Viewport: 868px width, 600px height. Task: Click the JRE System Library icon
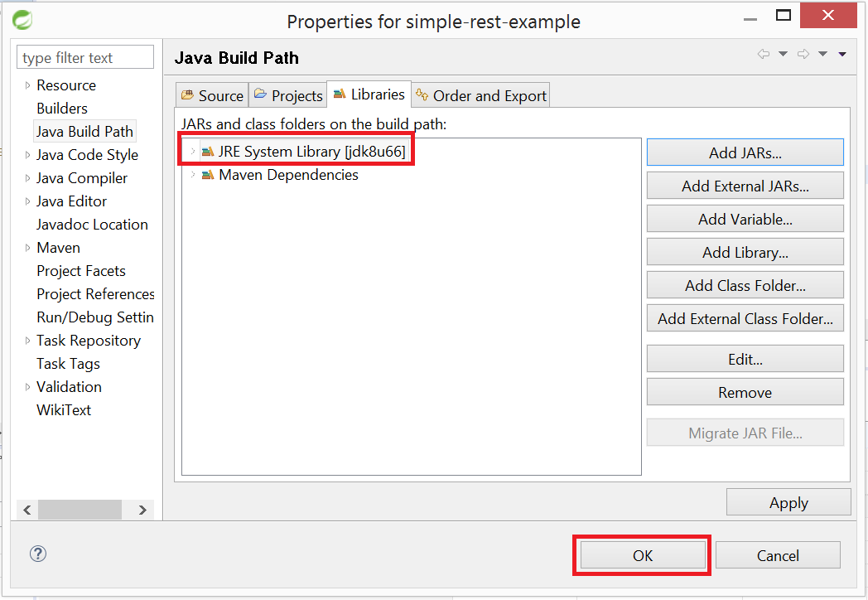(207, 152)
